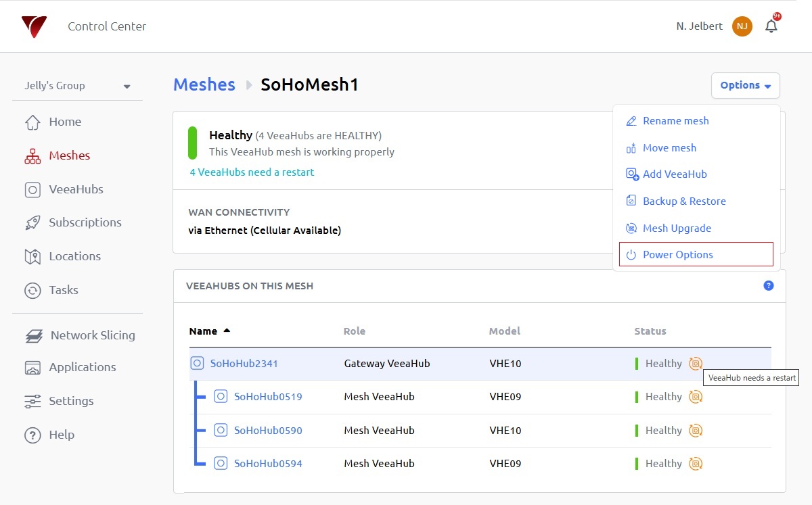Click the hub icon beside SoHoHub2341
Viewport: 812px width, 505px height.
click(197, 364)
